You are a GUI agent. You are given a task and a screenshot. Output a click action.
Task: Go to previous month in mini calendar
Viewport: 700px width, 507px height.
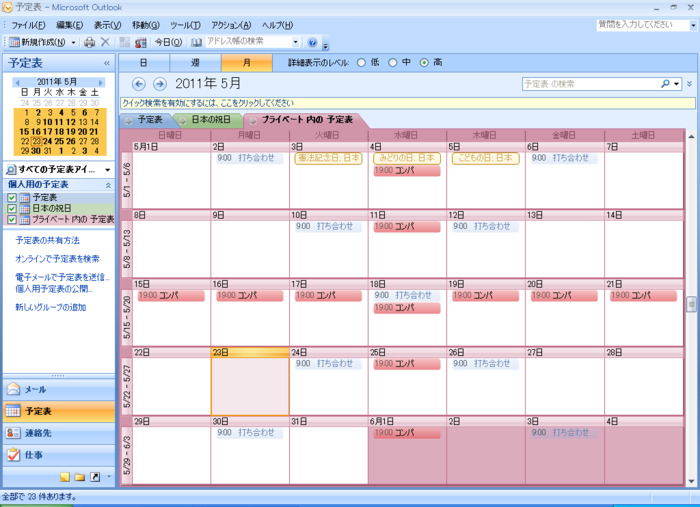(17, 82)
